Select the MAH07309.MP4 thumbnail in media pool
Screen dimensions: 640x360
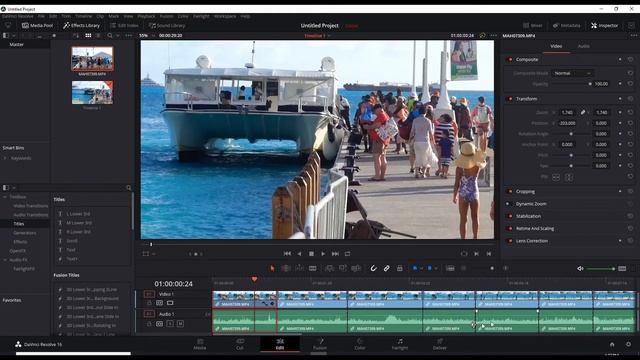coord(92,59)
